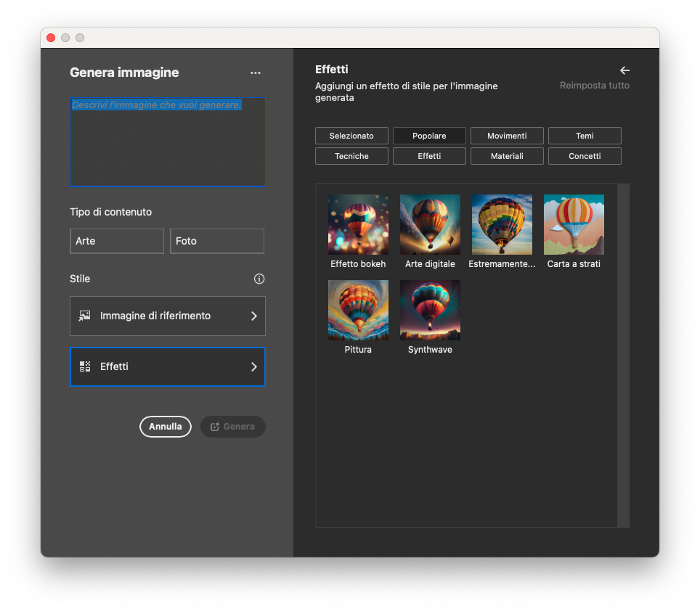Click Reimposta tutto link

click(594, 86)
